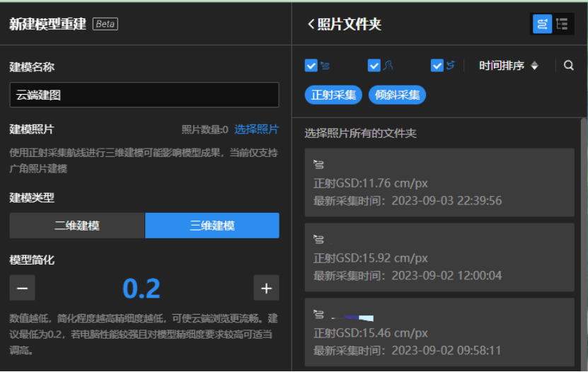Click the 建模名称 input field
The width and height of the screenshot is (588, 372).
click(144, 95)
